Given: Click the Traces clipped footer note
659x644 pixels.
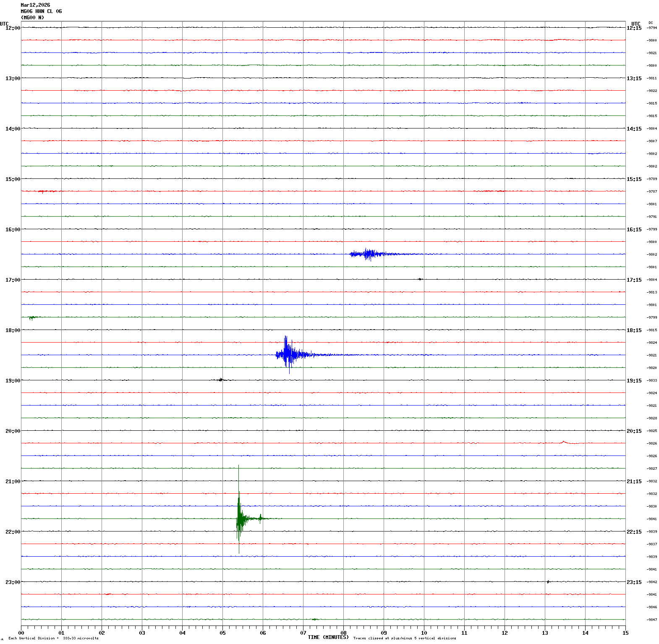Looking at the screenshot, I should click(x=404, y=638).
